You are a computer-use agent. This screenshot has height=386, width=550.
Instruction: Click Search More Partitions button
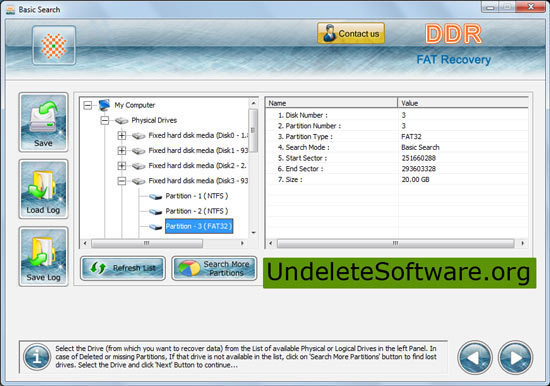coord(214,268)
